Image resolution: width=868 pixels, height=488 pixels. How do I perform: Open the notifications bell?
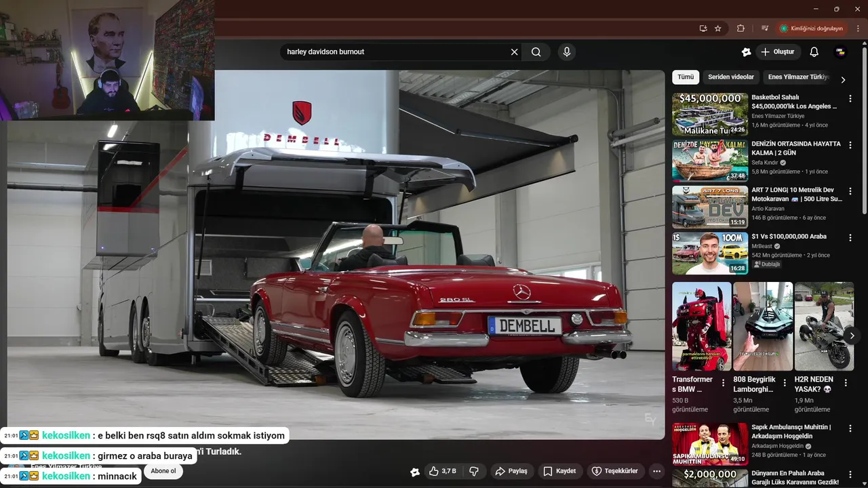coord(814,52)
